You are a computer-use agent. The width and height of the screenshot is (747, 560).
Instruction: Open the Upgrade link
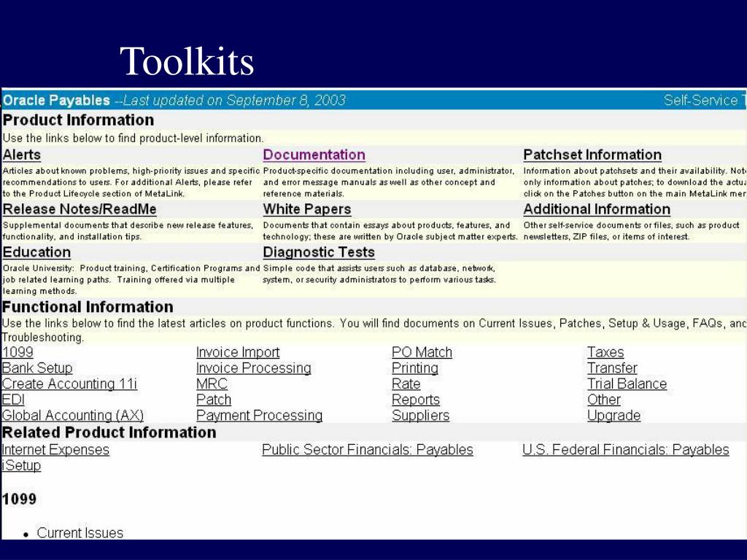coord(614,415)
